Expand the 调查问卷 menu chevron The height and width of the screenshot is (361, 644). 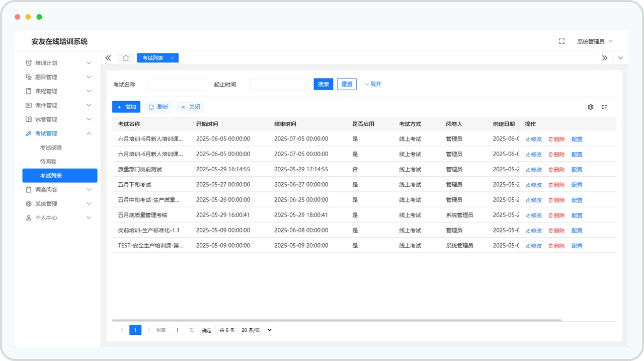pyautogui.click(x=89, y=190)
